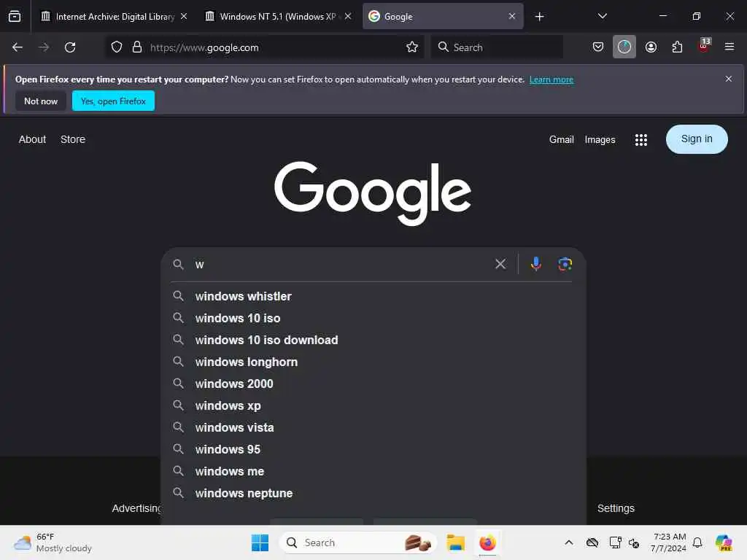Open the extension with badge 13
This screenshot has height=560, width=747.
(x=704, y=46)
